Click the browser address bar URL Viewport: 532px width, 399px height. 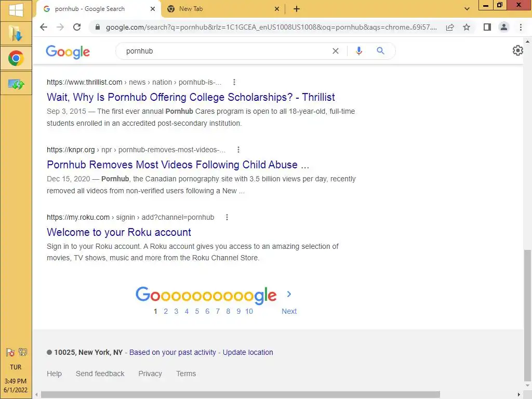271,27
